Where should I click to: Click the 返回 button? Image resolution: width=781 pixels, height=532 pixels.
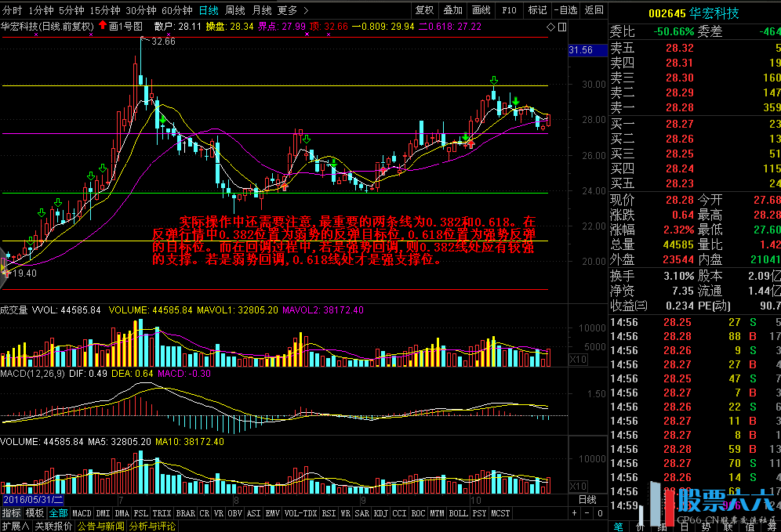pyautogui.click(x=594, y=10)
